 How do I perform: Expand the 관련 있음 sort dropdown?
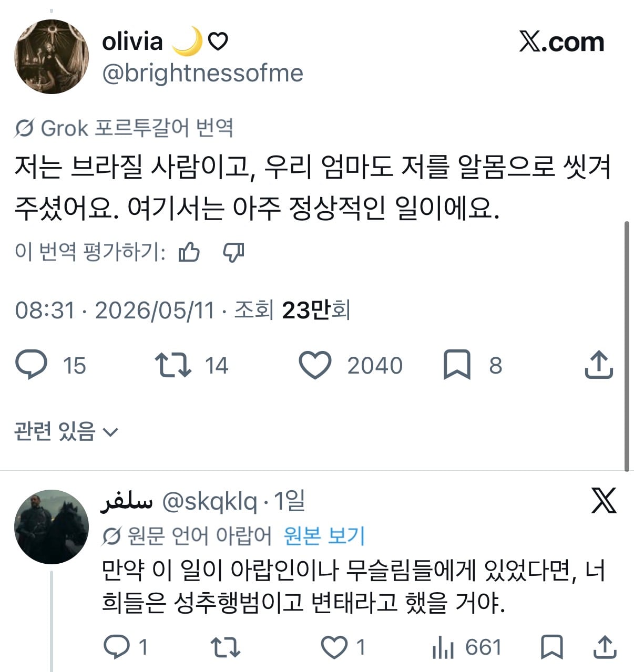66,431
